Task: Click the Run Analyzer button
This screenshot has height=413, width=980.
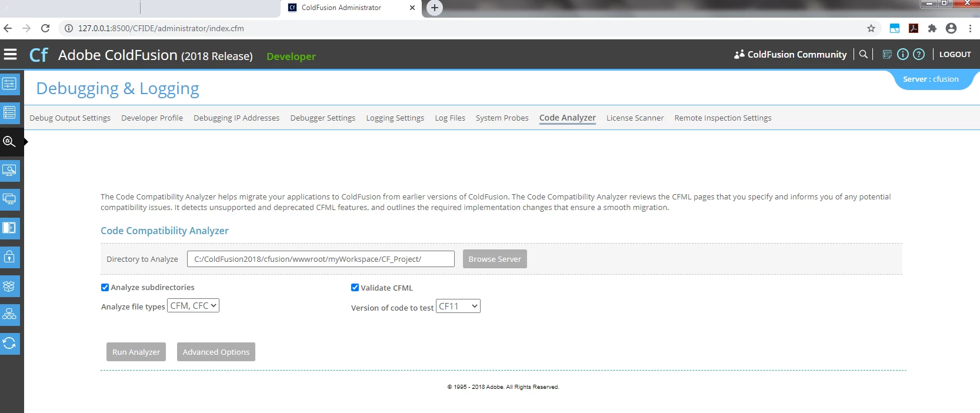Action: (x=136, y=352)
